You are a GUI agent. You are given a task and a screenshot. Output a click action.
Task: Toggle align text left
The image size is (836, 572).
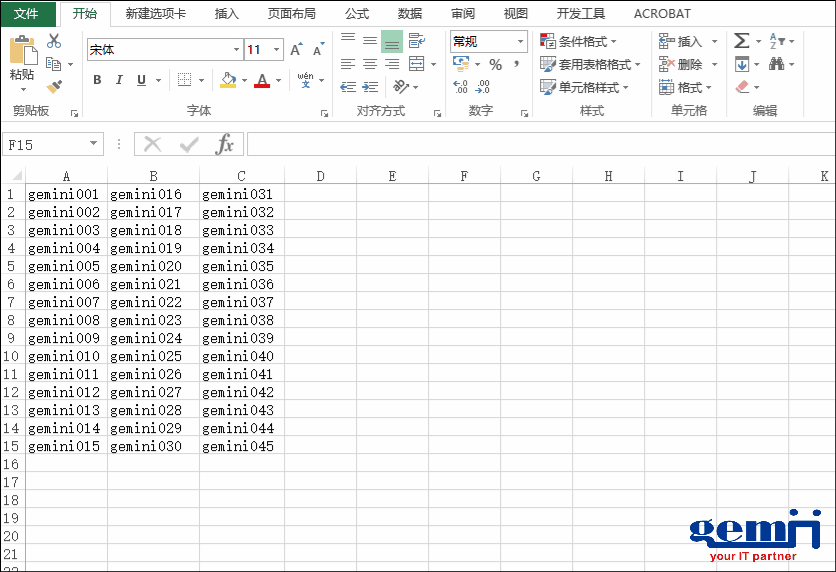[x=348, y=64]
